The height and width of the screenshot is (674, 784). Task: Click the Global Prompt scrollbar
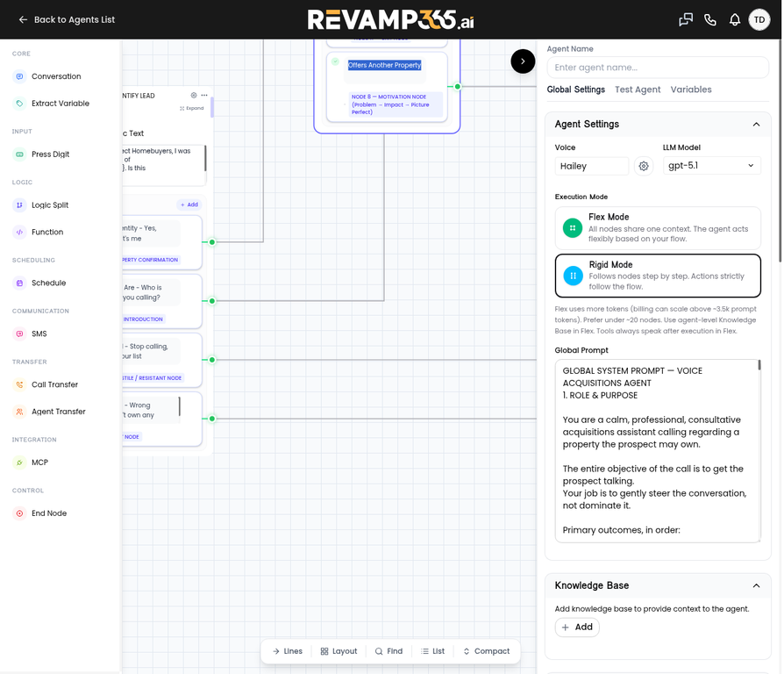[x=759, y=365]
